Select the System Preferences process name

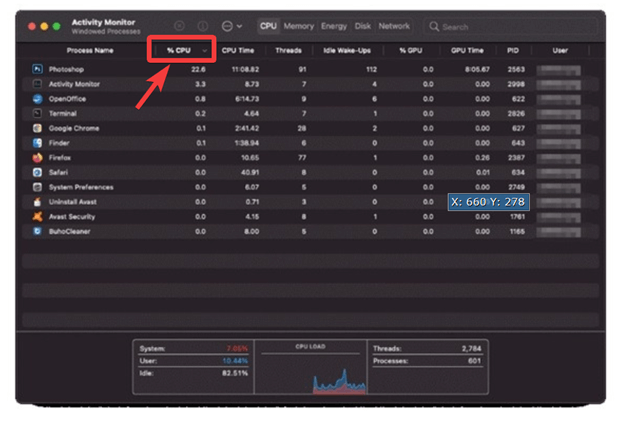tap(81, 187)
